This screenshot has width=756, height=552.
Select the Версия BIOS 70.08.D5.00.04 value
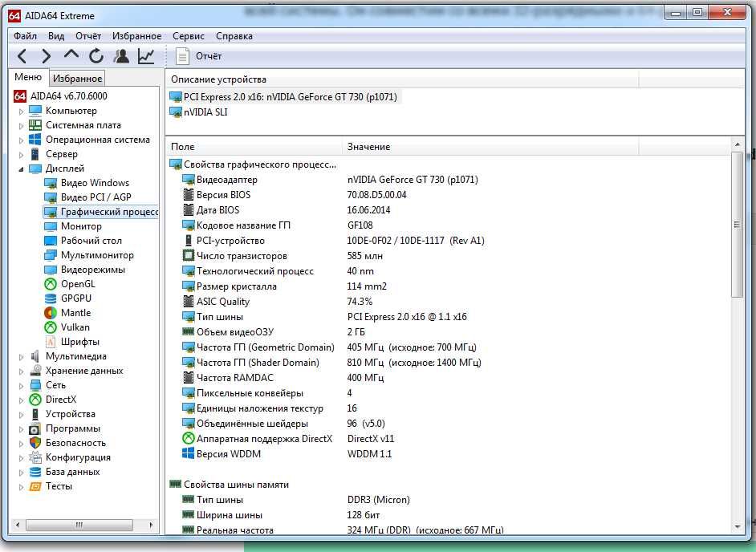coord(376,195)
